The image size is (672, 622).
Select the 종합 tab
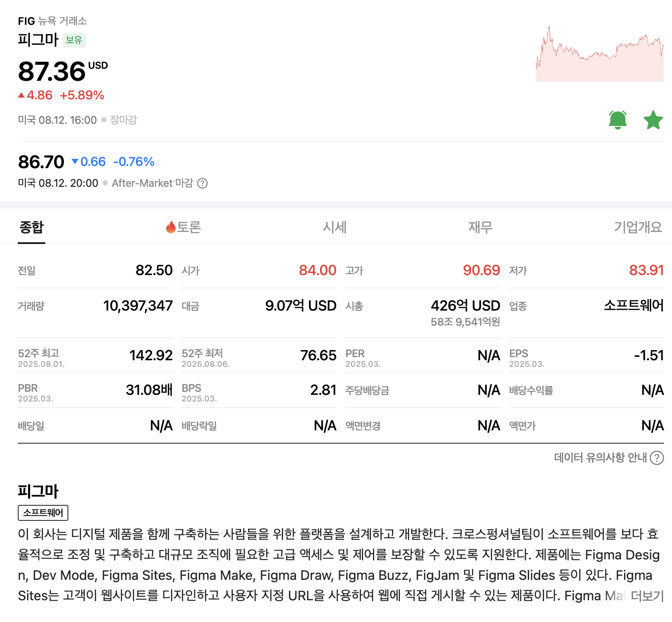(32, 227)
